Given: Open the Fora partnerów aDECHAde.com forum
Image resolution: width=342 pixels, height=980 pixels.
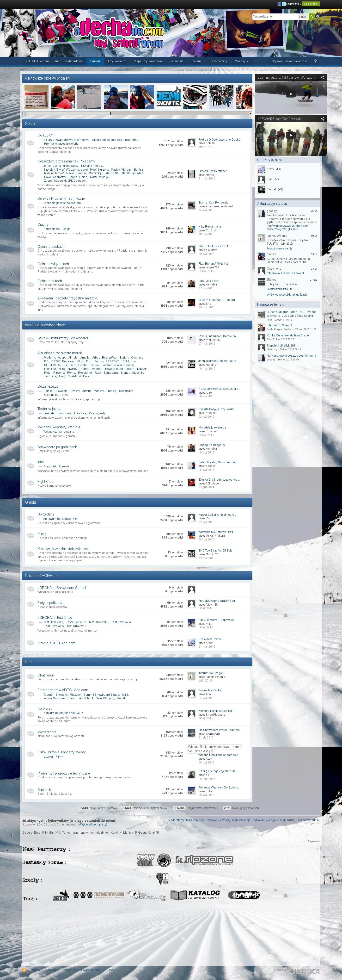Looking at the screenshot, I should pos(63,690).
